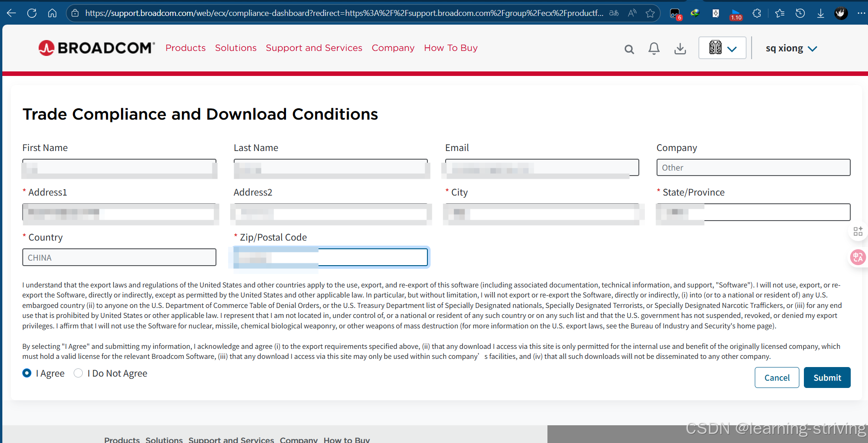Viewport: 868px width, 443px height.
Task: Open the Broadcom downloads tray icon
Action: [680, 49]
